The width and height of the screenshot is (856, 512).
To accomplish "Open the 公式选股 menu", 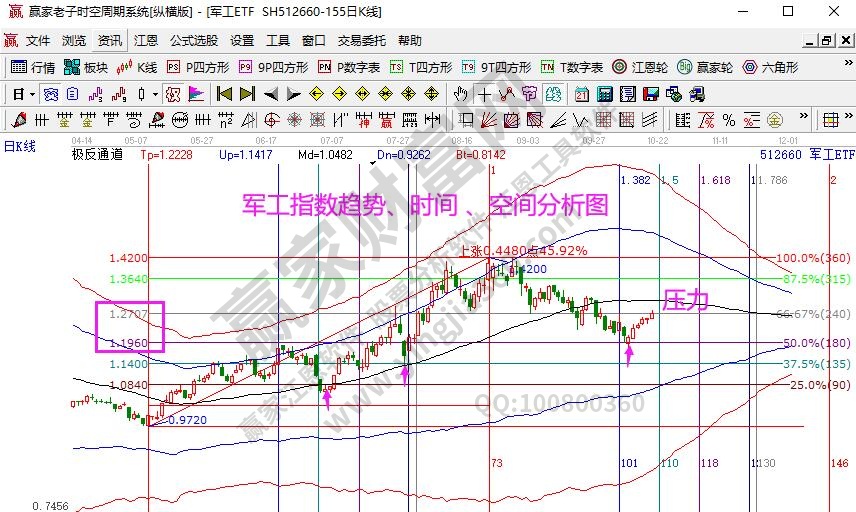I will pyautogui.click(x=193, y=41).
